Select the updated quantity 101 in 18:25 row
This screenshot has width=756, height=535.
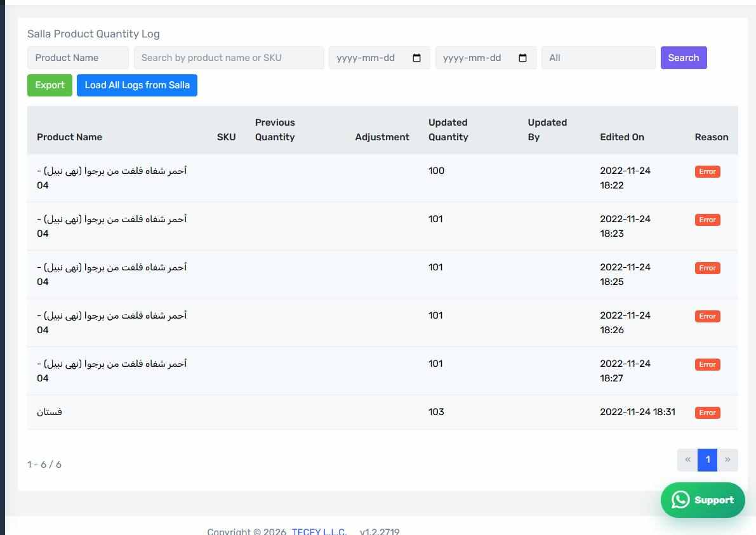(435, 267)
